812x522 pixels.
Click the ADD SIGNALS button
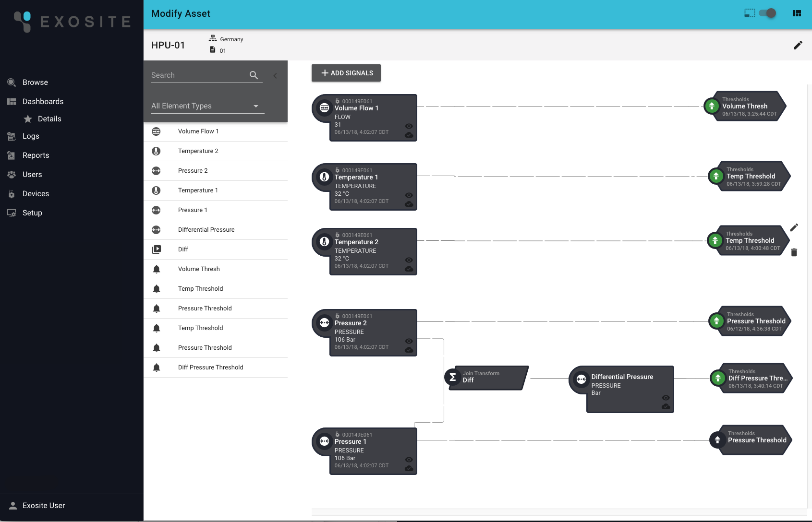[x=346, y=73]
